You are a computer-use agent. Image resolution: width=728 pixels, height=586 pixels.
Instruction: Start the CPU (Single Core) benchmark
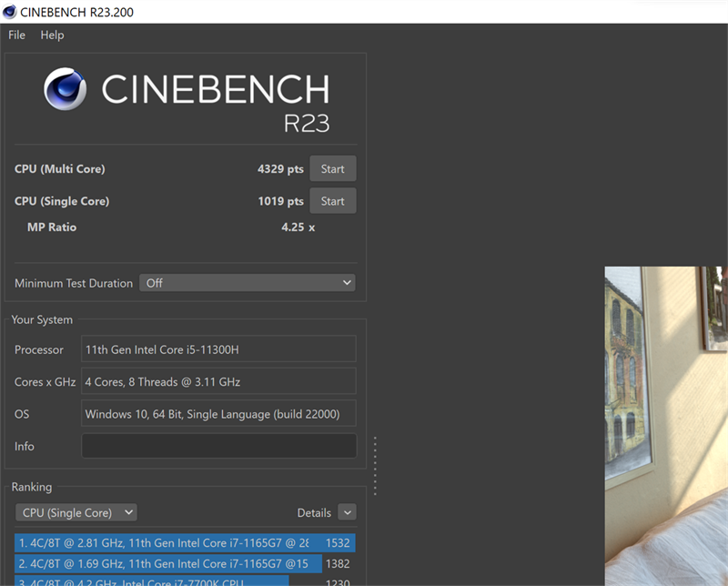[x=332, y=200]
